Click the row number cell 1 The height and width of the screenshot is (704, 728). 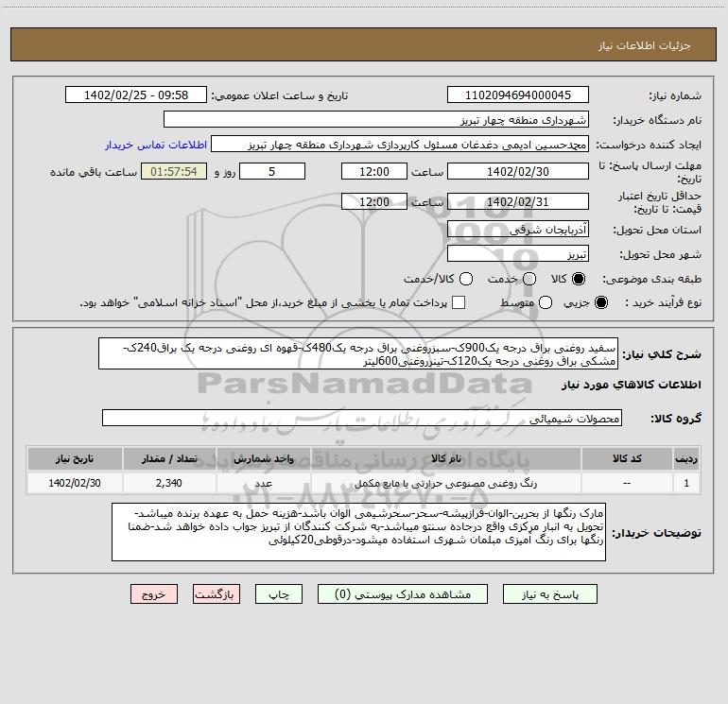[686, 483]
